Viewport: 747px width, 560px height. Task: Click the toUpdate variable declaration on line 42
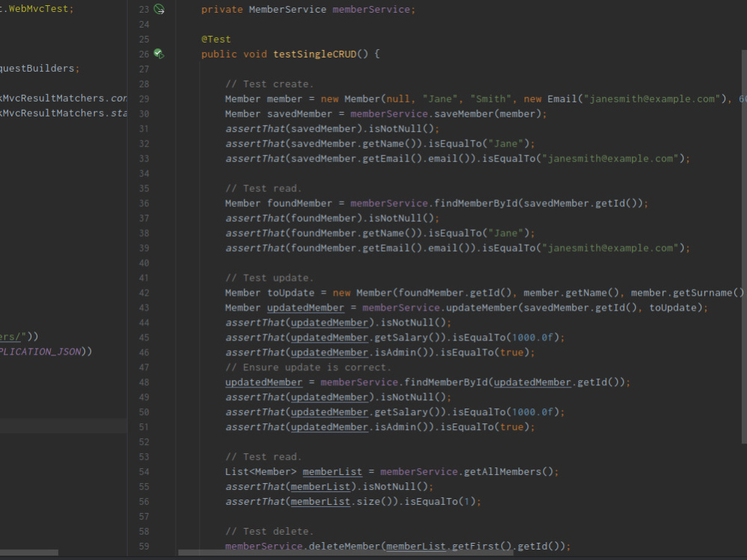click(291, 293)
